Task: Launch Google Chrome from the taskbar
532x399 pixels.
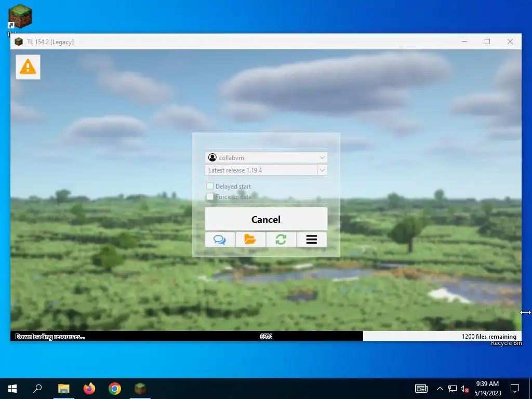Action: tap(115, 389)
